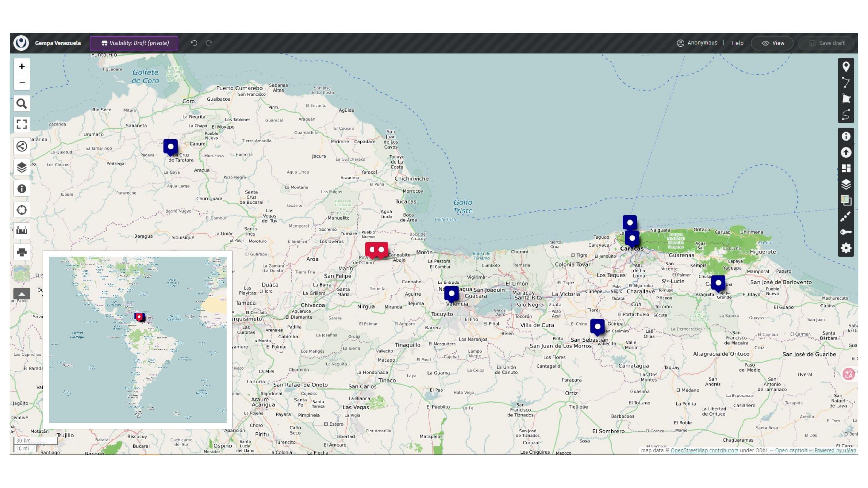Select blue marker at Valencia
Image resolution: width=868 pixels, height=488 pixels.
451,294
